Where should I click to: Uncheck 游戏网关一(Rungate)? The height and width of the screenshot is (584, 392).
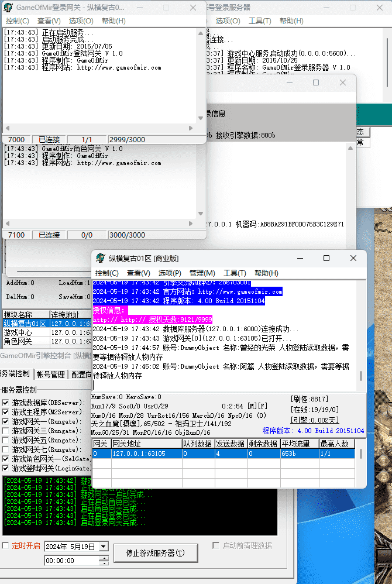(x=6, y=421)
